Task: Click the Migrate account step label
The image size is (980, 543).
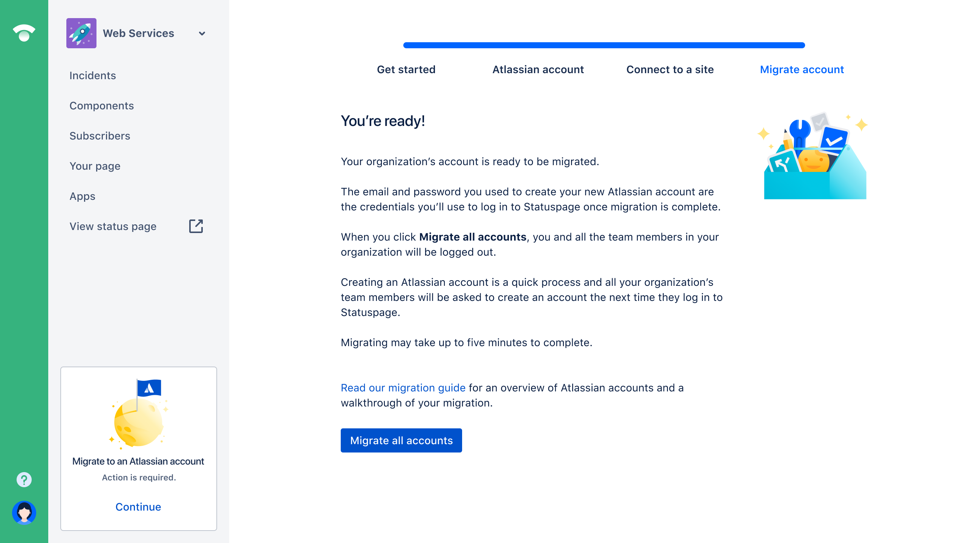Action: pos(802,69)
